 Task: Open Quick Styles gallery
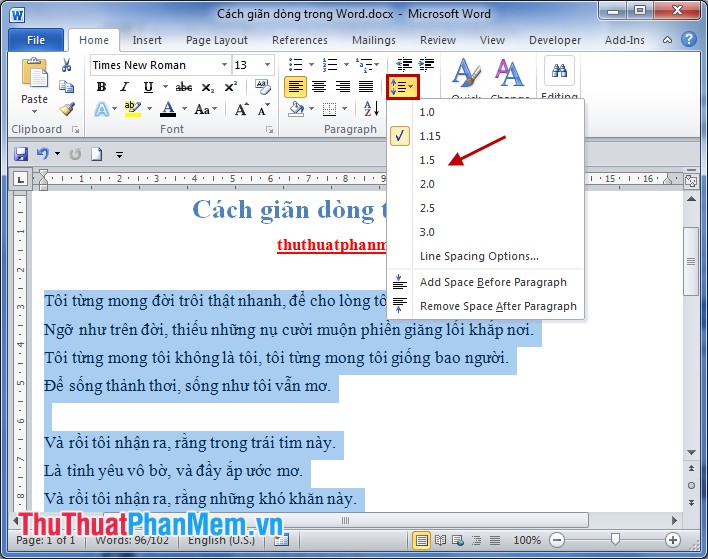[466, 75]
